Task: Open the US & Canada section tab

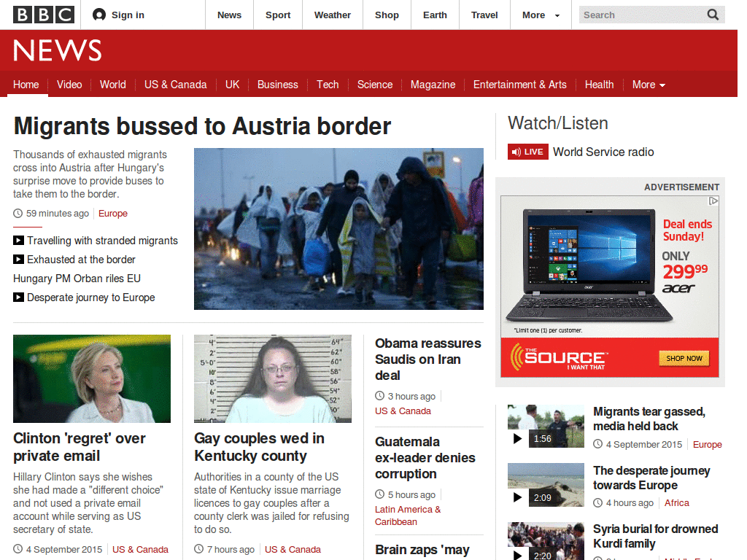Action: 175,85
